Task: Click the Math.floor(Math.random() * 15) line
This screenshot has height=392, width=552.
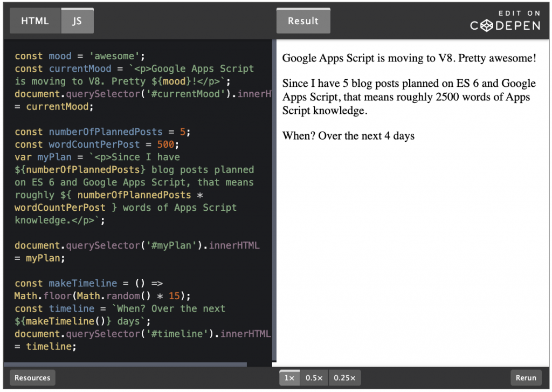Action: [x=102, y=296]
